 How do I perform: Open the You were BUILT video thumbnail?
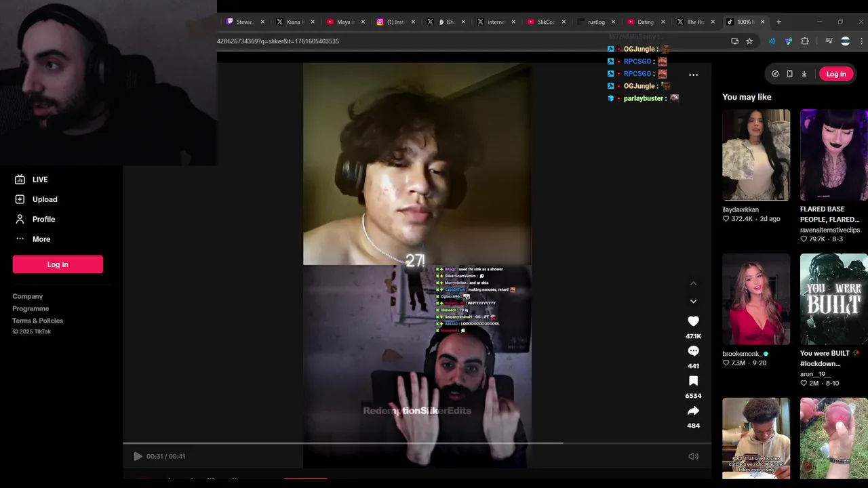(833, 299)
